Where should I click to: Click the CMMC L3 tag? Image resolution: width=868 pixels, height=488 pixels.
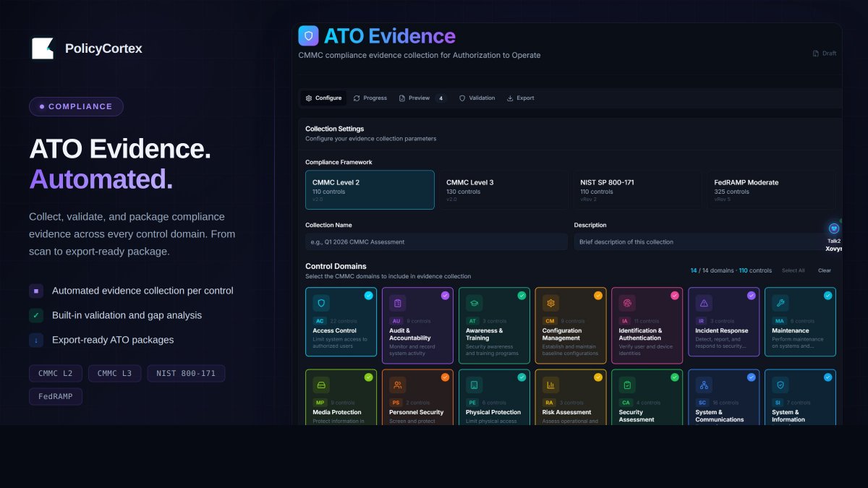[115, 374]
